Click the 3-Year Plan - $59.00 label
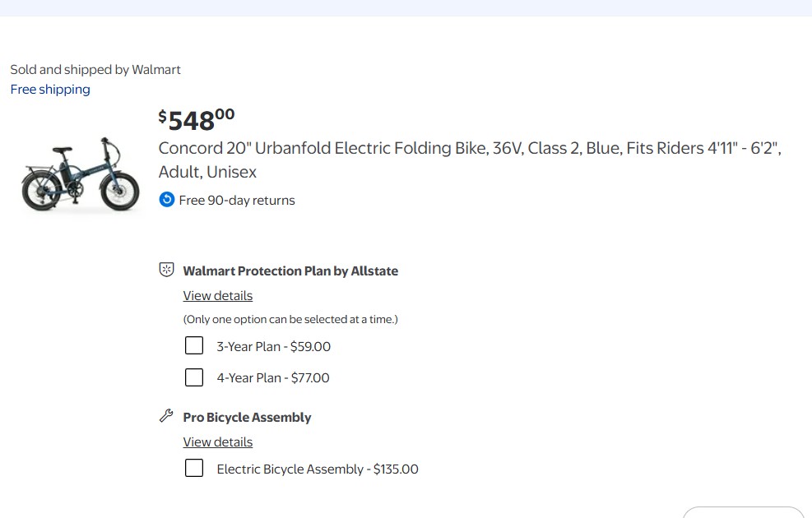 coord(273,347)
